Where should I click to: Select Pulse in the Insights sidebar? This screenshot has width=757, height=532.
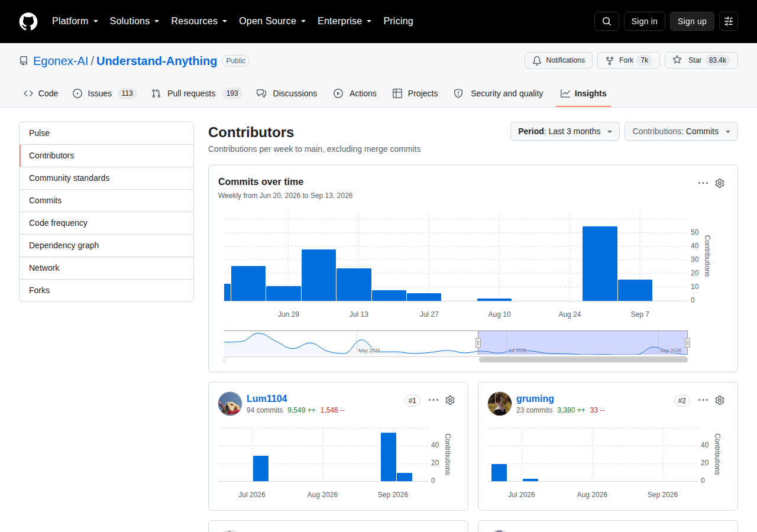coord(106,134)
